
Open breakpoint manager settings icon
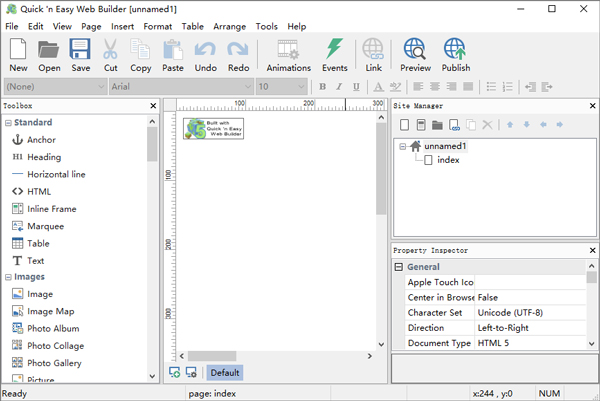191,372
